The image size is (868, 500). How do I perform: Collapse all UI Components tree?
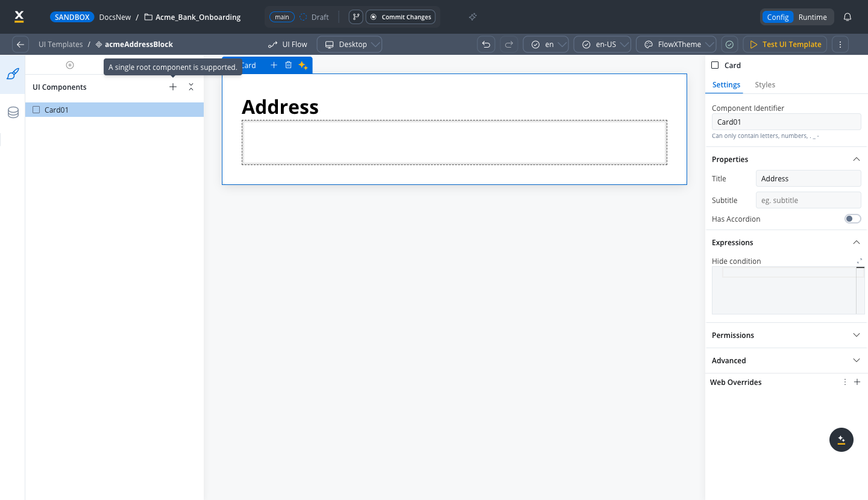[191, 87]
